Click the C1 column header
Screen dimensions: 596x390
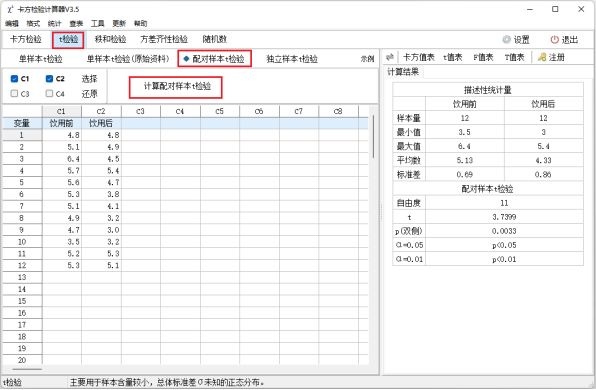62,111
